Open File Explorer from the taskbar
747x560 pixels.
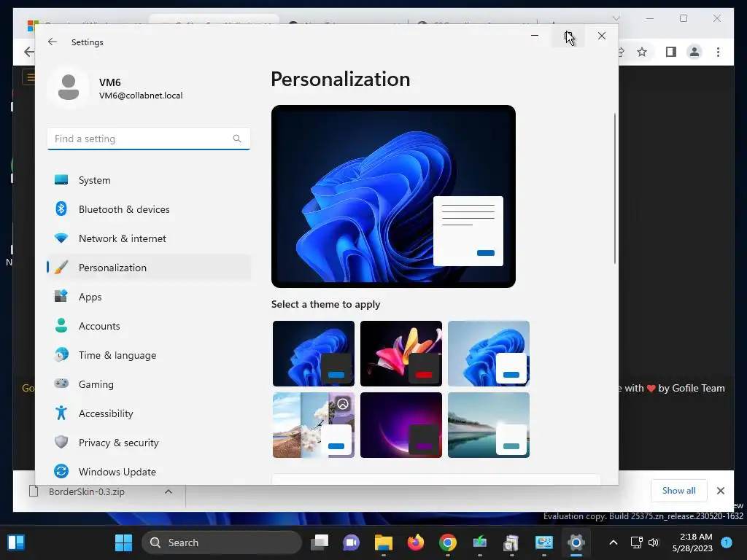(384, 542)
